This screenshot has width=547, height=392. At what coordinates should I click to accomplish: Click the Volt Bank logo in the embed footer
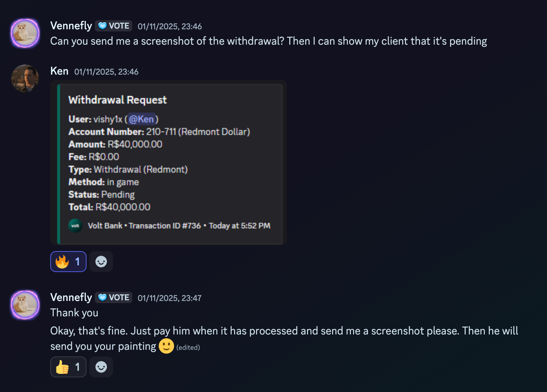75,225
